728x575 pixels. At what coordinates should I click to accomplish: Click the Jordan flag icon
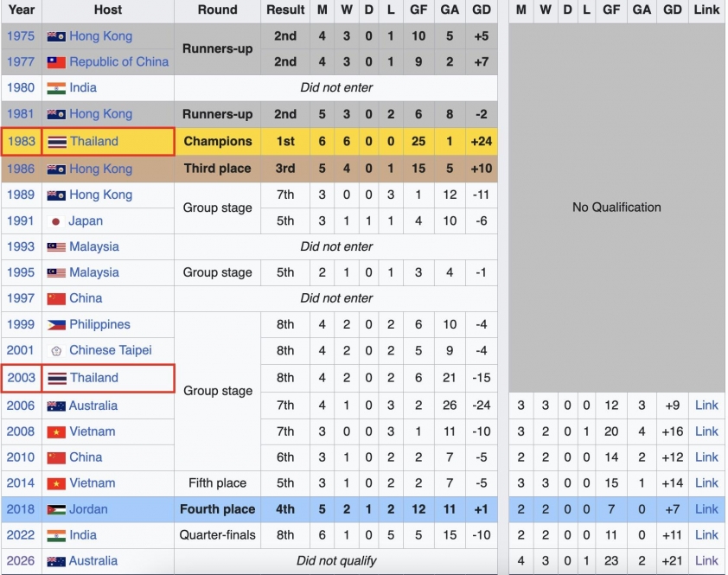(x=56, y=509)
